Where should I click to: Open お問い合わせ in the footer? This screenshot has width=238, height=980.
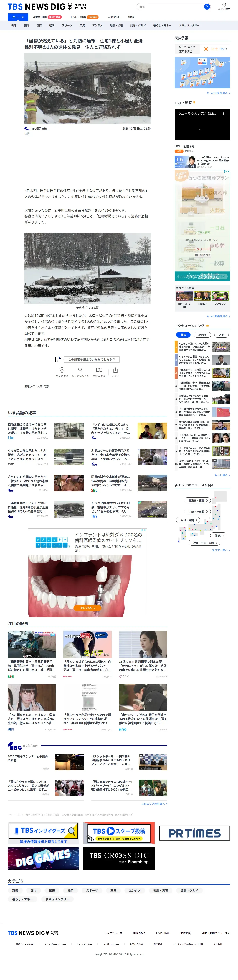tap(136, 944)
